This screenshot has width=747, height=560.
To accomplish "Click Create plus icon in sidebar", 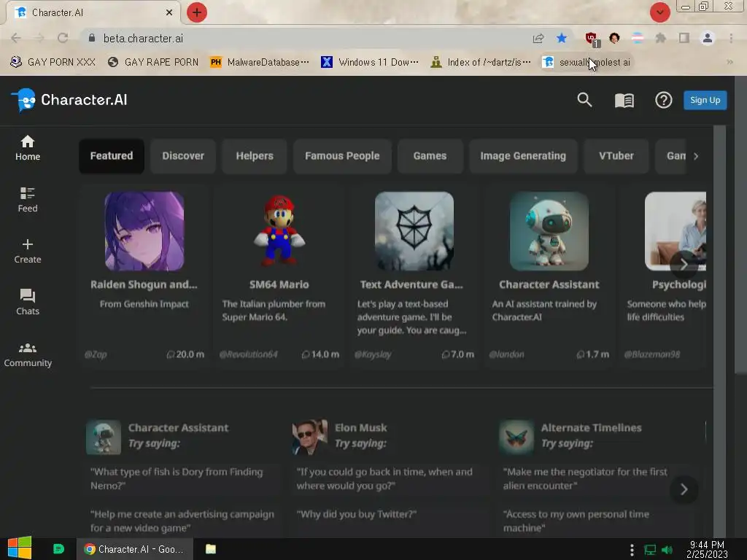I will (28, 252).
